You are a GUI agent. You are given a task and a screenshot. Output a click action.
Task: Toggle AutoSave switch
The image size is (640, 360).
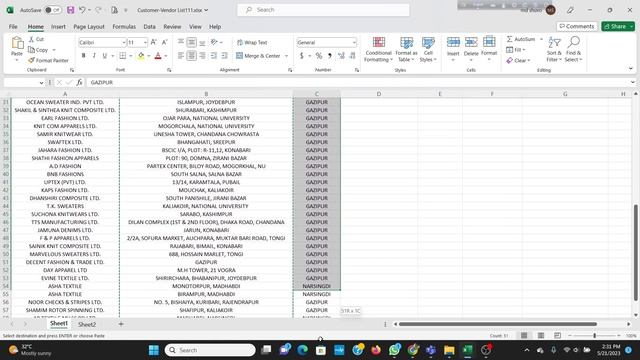click(x=53, y=10)
